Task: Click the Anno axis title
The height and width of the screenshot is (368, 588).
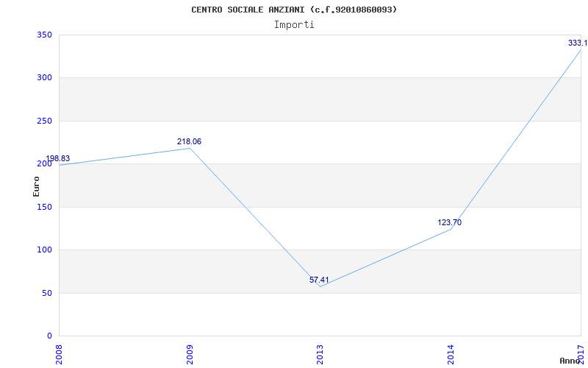Action: pyautogui.click(x=570, y=361)
